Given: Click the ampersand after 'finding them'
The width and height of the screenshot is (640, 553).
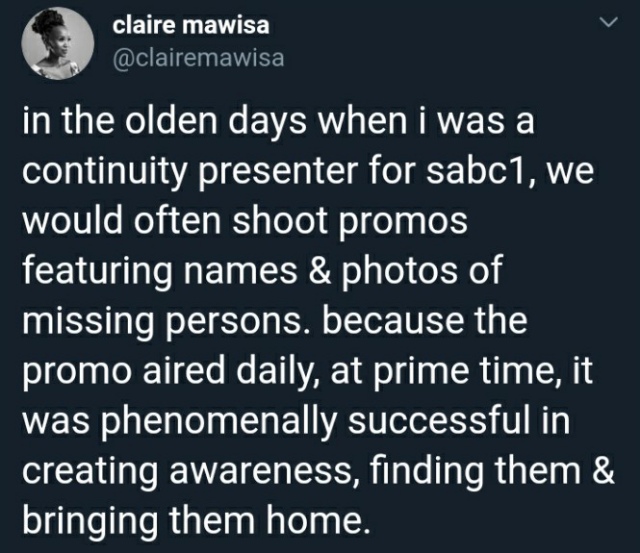Looking at the screenshot, I should (602, 471).
